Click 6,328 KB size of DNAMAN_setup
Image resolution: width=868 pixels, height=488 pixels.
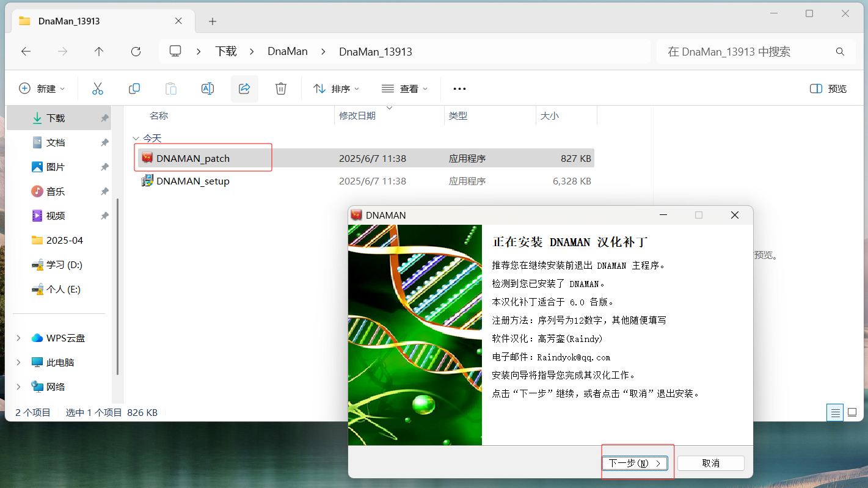pos(572,181)
